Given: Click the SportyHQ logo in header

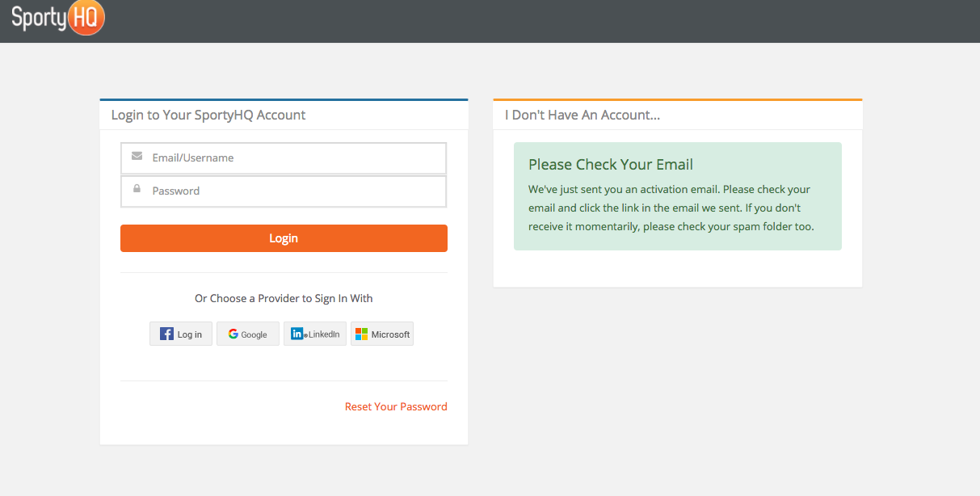Looking at the screenshot, I should [x=57, y=18].
